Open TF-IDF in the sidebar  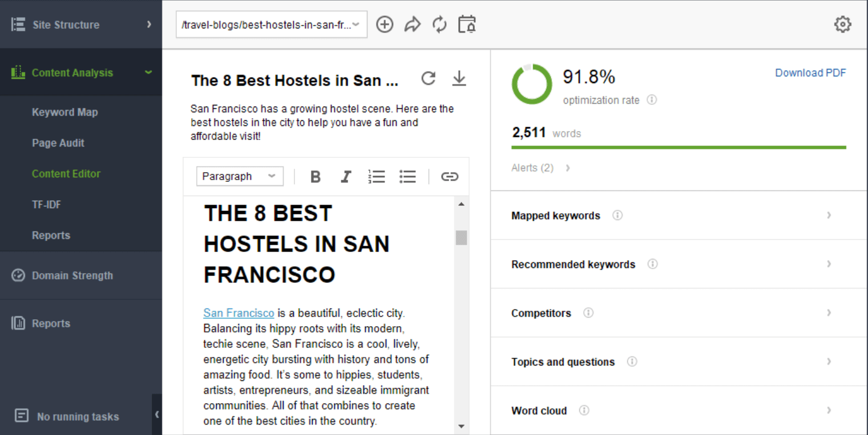pyautogui.click(x=46, y=205)
